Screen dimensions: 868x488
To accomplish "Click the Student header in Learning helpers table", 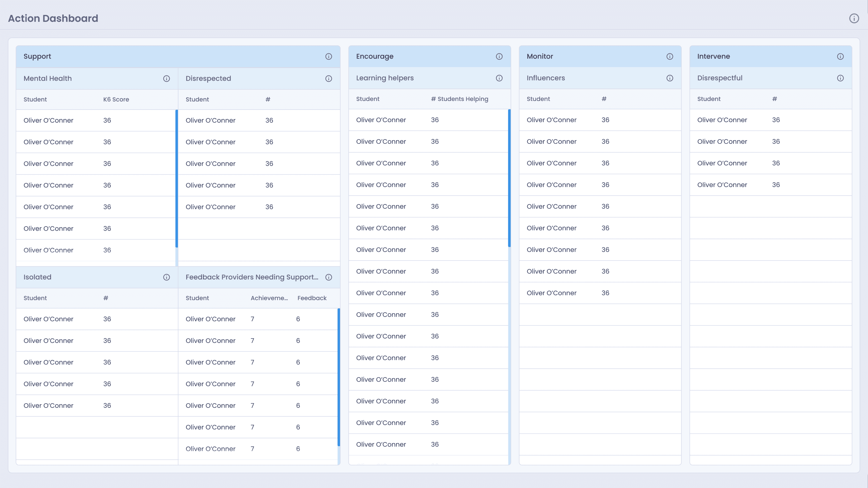I will 368,99.
